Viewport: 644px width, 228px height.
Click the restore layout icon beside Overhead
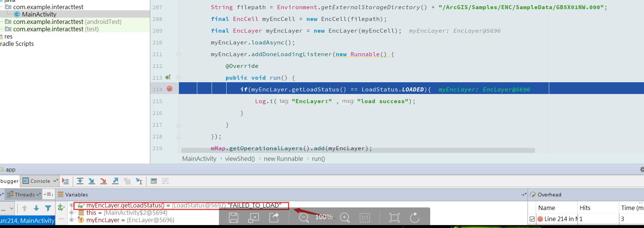(x=524, y=195)
